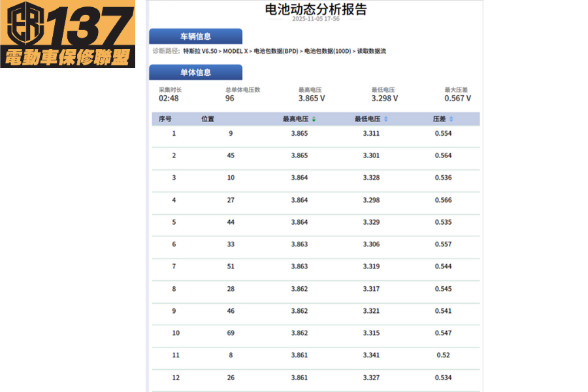Select the 车辆信息 section tab

coord(195,37)
